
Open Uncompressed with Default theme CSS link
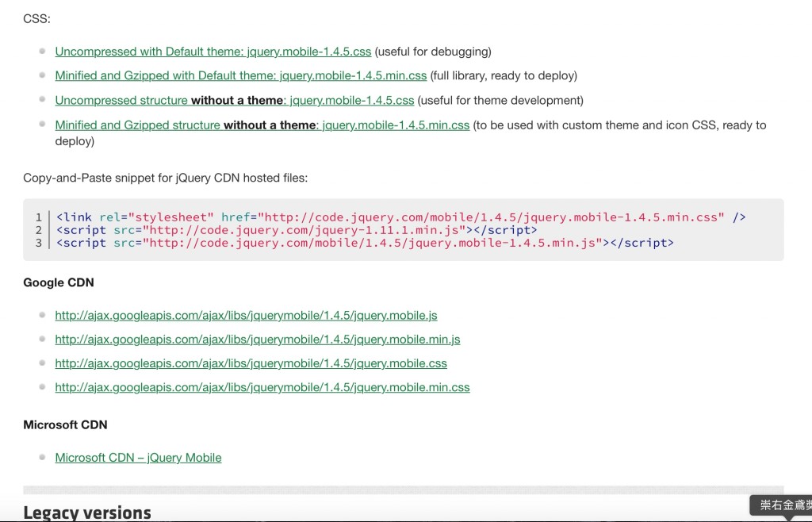pyautogui.click(x=213, y=52)
